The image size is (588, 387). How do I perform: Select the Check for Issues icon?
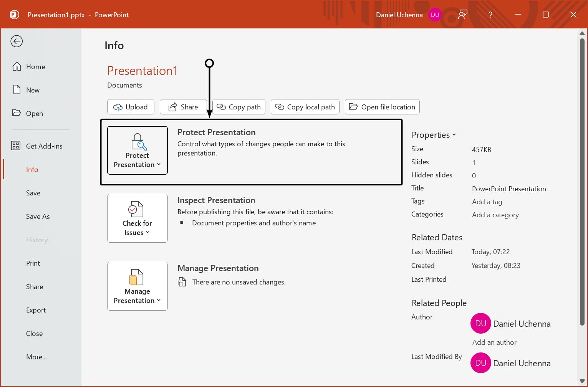point(137,209)
